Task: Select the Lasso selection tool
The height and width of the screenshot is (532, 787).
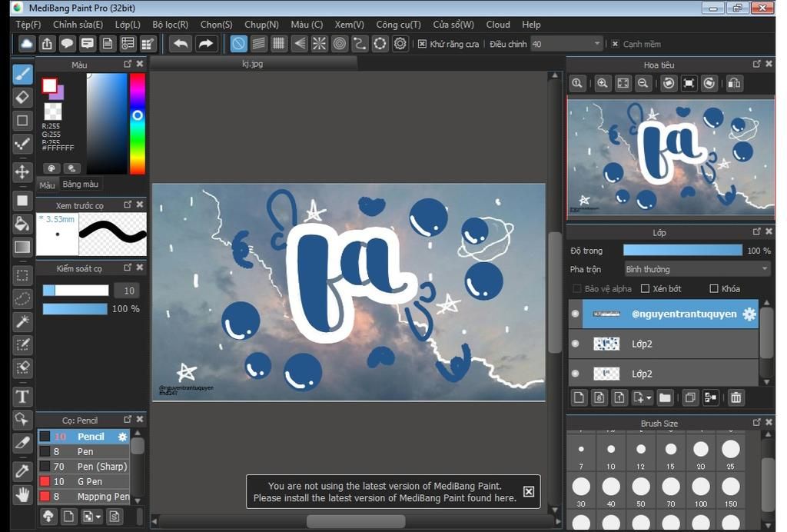Action: point(22,299)
